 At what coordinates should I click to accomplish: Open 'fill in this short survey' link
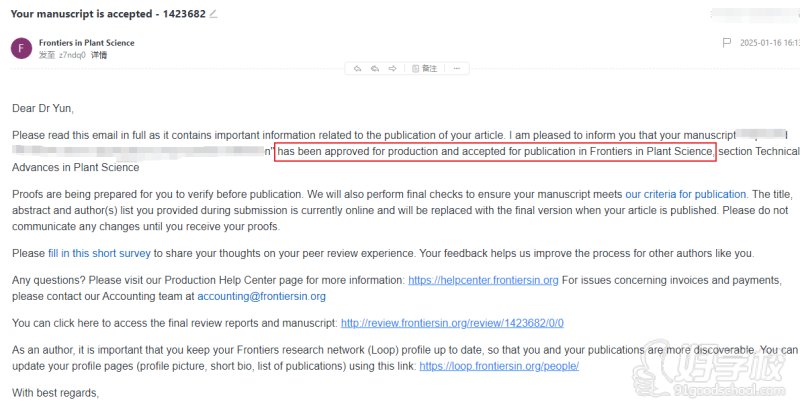pyautogui.click(x=99, y=253)
